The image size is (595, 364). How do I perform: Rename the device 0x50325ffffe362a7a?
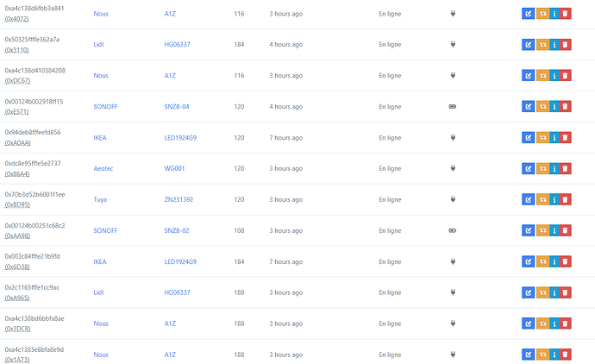pyautogui.click(x=528, y=44)
